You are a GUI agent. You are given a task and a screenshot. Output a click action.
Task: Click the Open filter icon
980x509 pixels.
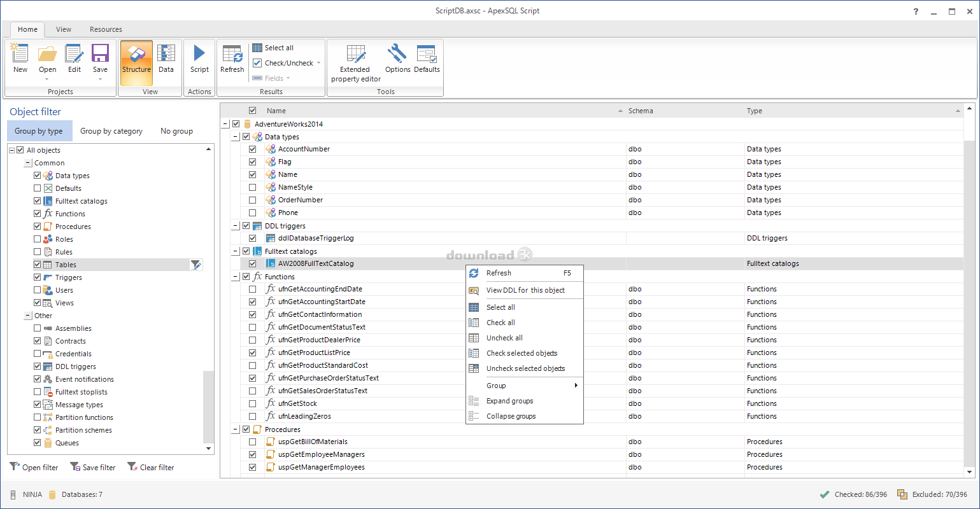(x=15, y=466)
